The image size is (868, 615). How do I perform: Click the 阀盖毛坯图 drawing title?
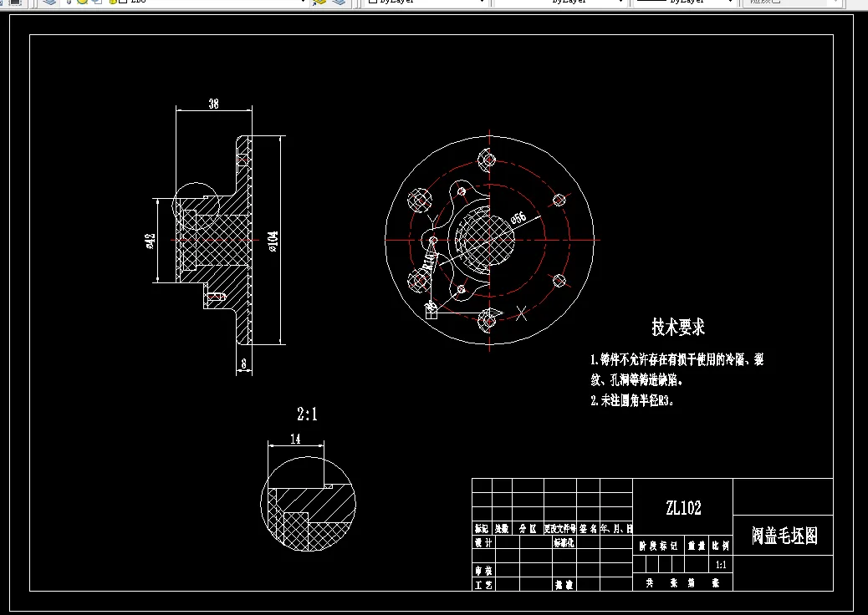[x=784, y=536]
